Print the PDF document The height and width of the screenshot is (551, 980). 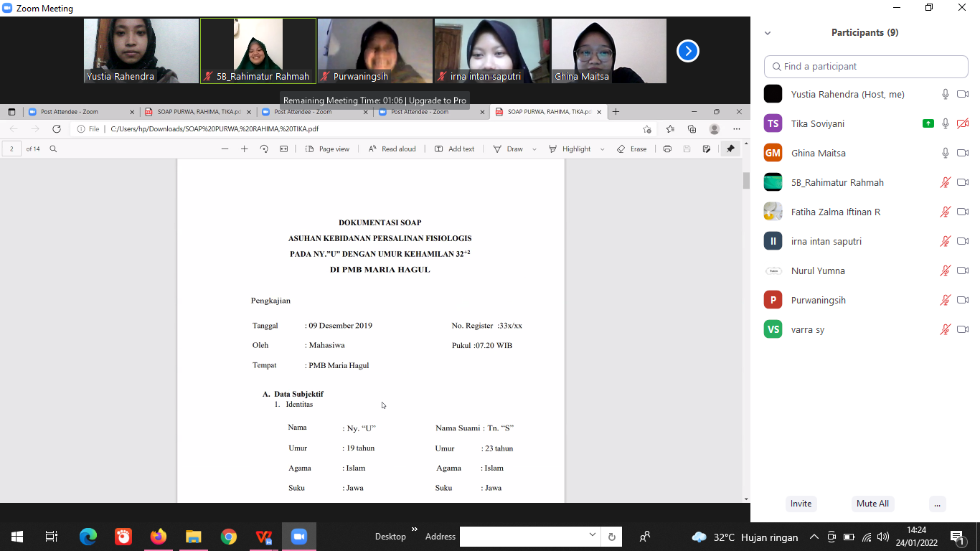667,149
